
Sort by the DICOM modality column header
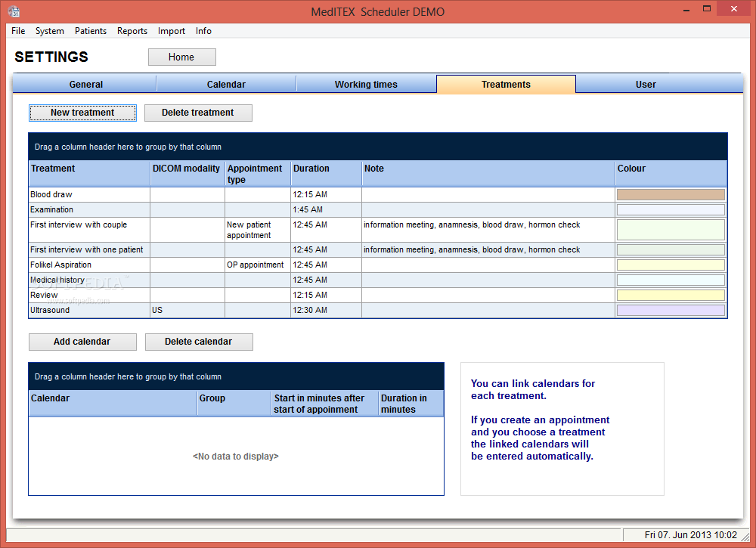[187, 174]
